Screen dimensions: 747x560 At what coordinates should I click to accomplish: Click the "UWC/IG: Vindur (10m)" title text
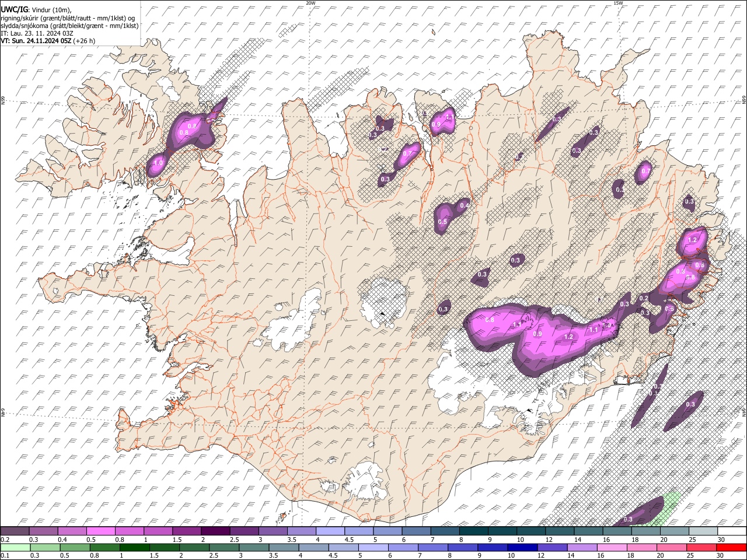(36, 9)
